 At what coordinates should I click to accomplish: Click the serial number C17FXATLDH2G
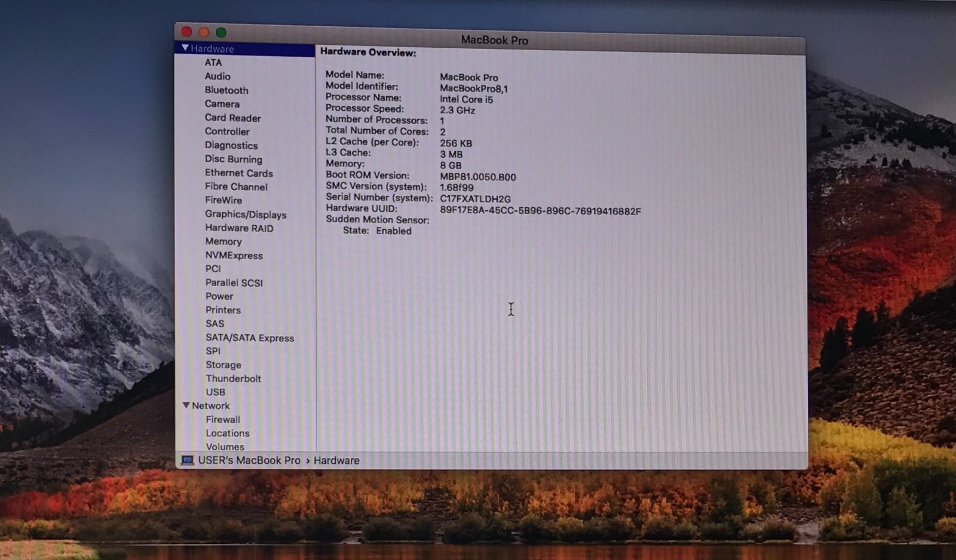(x=475, y=199)
